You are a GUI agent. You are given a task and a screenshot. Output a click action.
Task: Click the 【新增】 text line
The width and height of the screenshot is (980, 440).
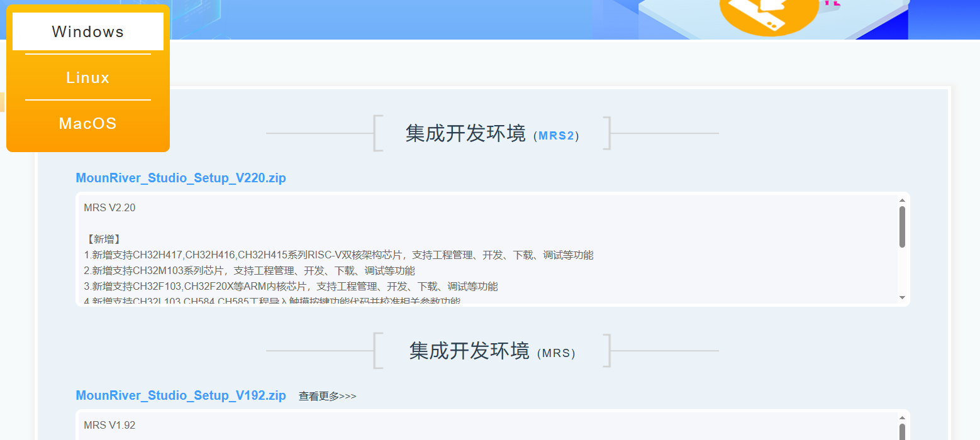point(103,239)
